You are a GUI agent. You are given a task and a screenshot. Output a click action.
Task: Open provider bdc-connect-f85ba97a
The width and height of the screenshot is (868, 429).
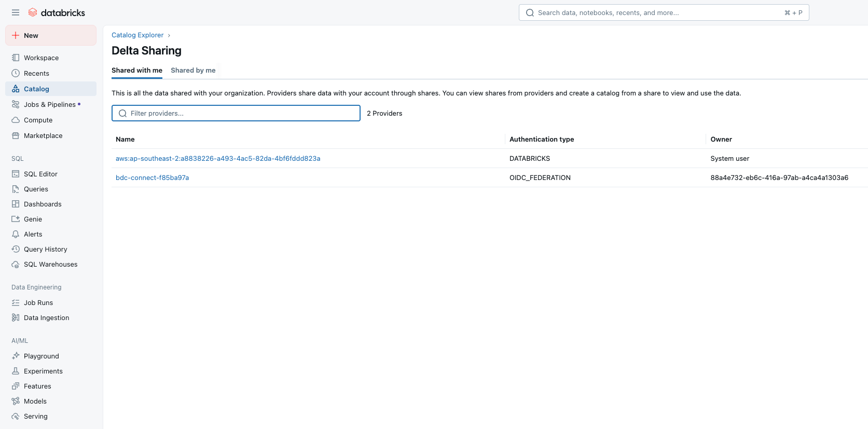(152, 178)
